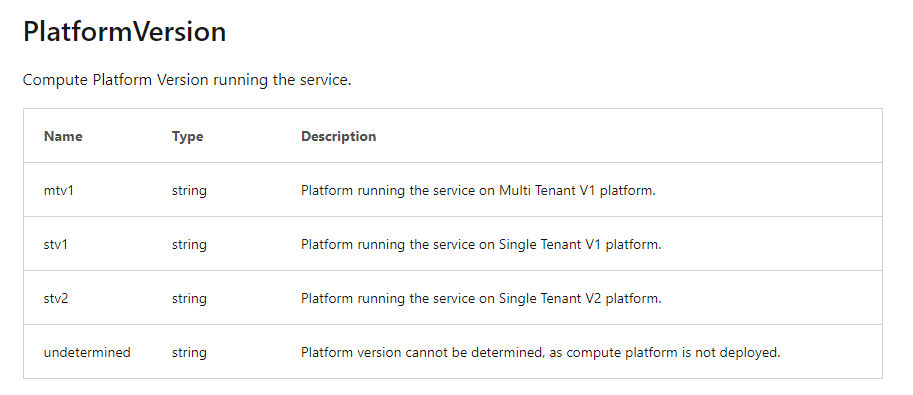
Task: Click the stv2 name cell
Action: (x=56, y=298)
